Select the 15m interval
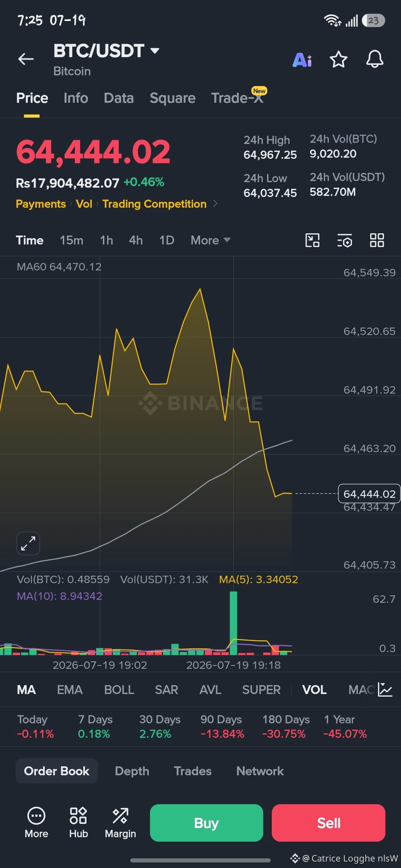Screen dimensions: 401x868 click(72, 240)
